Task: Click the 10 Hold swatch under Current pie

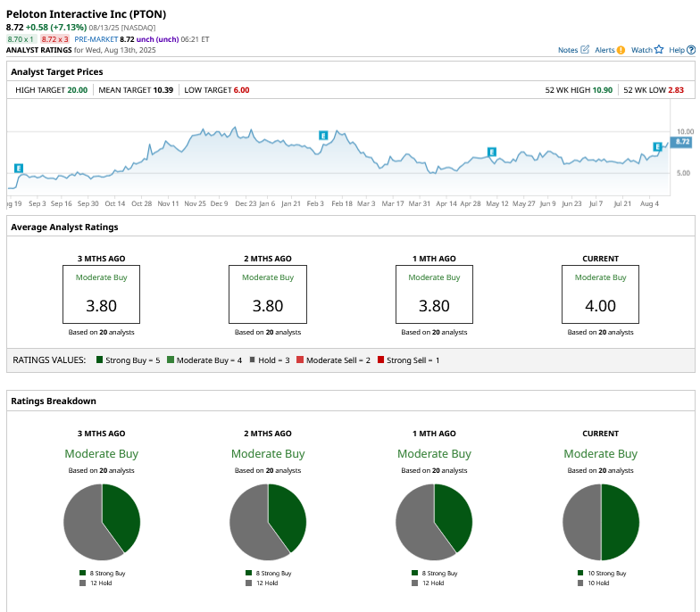Action: (x=580, y=583)
